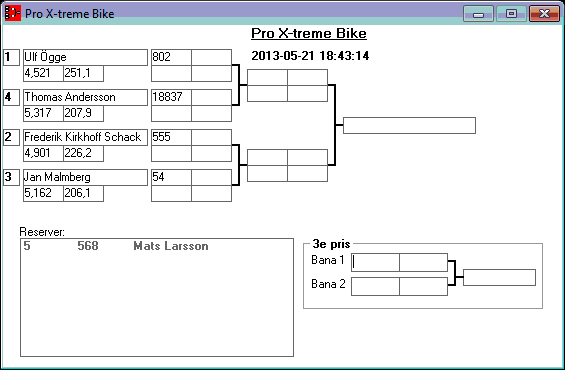Click the Bana 1 label
This screenshot has width=565, height=370.
[328, 260]
